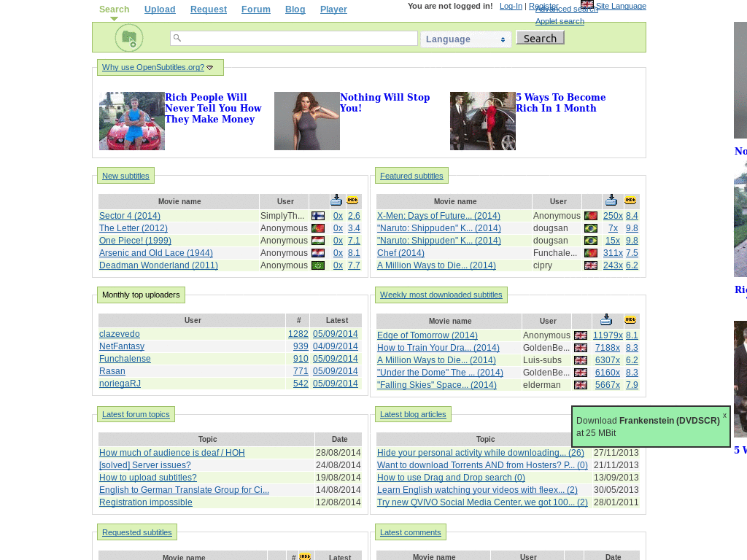747x560 pixels.
Task: Click the download icon in New subtitles header
Action: tap(336, 200)
